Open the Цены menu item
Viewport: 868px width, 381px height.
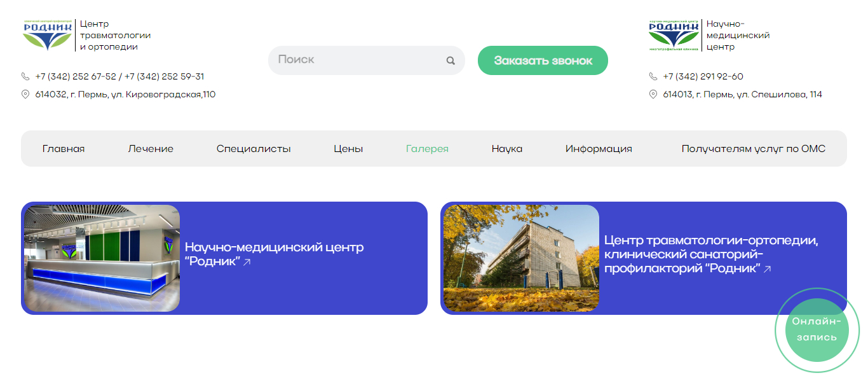click(x=348, y=149)
